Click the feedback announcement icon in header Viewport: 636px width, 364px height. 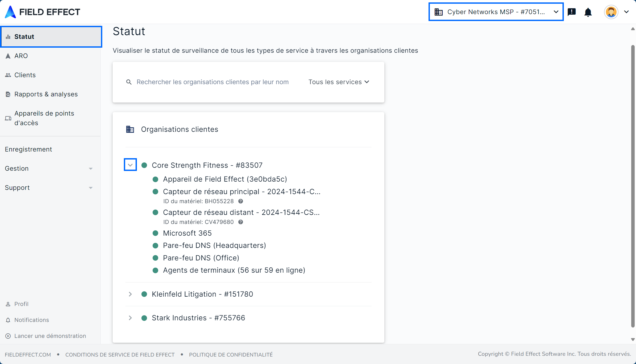coord(572,12)
